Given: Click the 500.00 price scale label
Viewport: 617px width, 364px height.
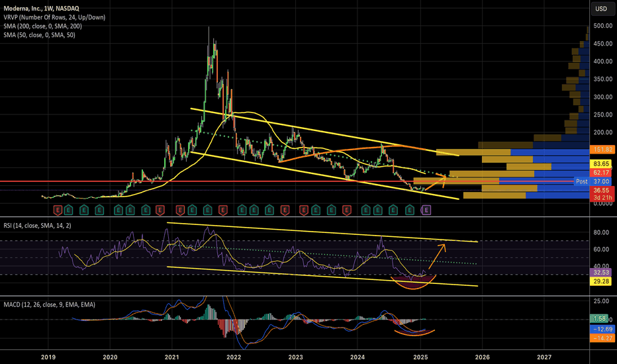Looking at the screenshot, I should 603,26.
